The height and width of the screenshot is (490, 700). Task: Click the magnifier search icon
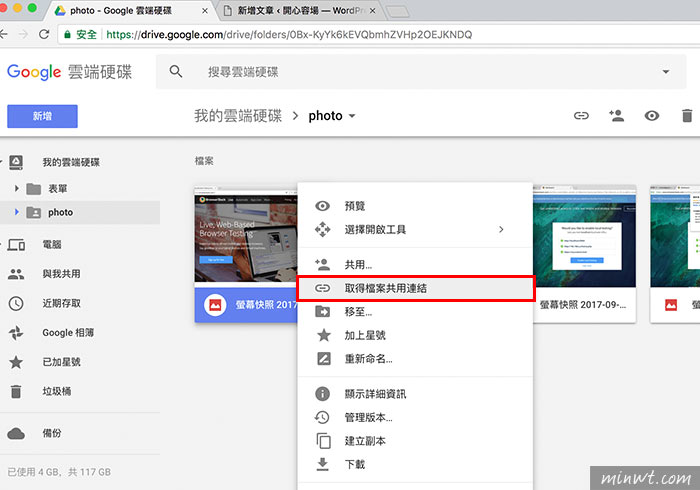point(176,71)
